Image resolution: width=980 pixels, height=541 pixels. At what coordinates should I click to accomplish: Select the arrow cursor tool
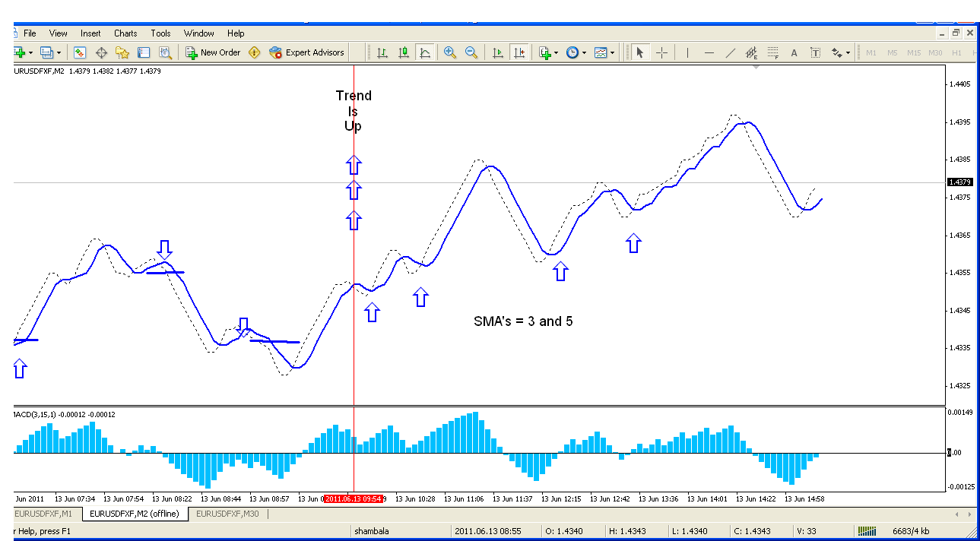point(639,52)
